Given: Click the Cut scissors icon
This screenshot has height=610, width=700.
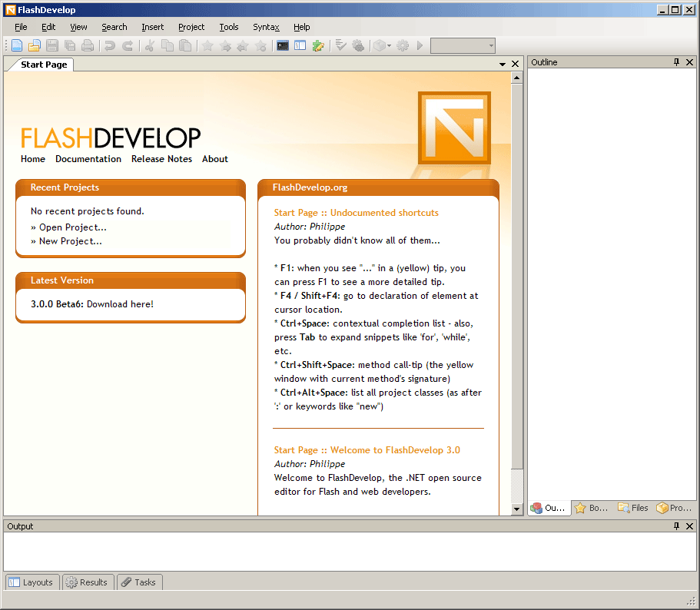Looking at the screenshot, I should click(150, 45).
